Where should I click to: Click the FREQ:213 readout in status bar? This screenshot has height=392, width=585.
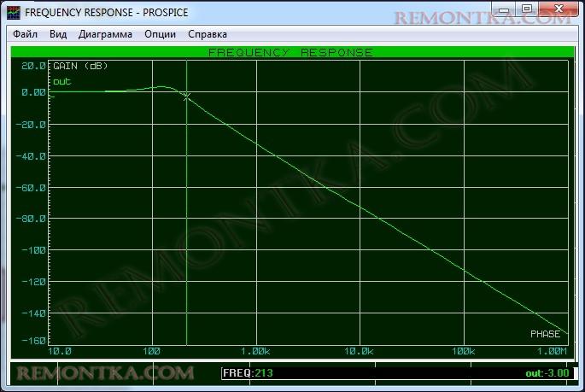(248, 373)
